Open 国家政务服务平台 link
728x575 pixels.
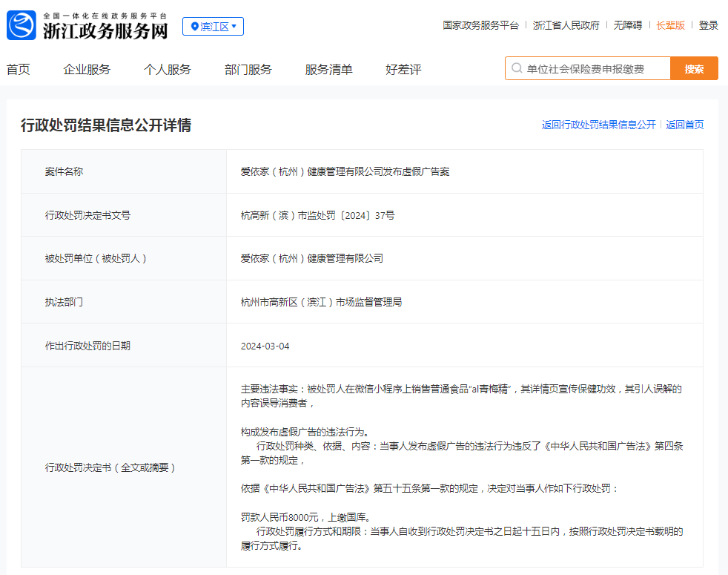coord(480,25)
